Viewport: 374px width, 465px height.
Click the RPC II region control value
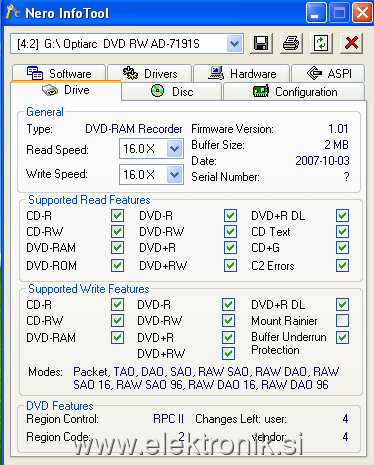pos(168,419)
